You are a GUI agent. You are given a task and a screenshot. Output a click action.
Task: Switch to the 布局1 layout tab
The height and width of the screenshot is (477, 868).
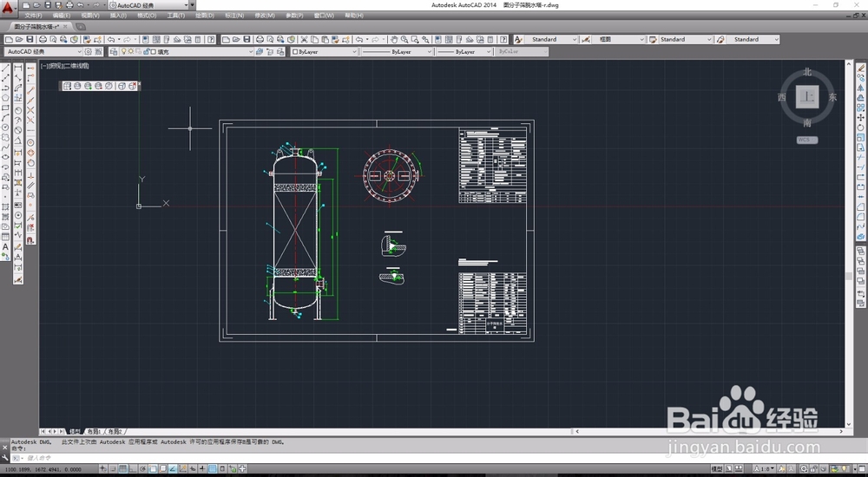(94, 431)
